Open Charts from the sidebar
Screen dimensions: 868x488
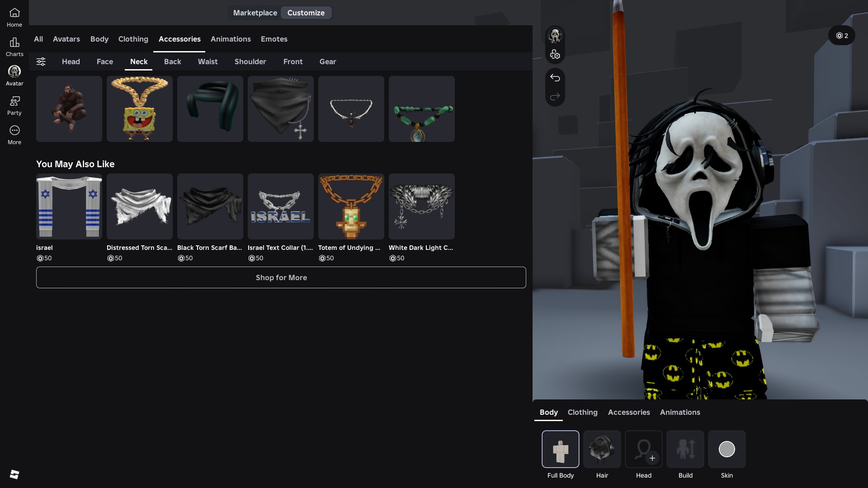pyautogui.click(x=14, y=47)
